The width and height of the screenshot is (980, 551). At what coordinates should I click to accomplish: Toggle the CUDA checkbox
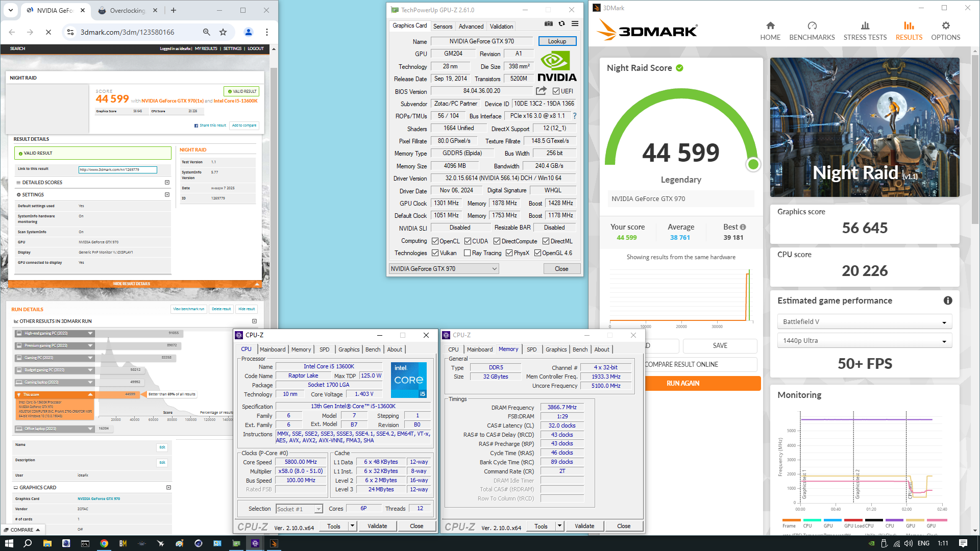[468, 241]
